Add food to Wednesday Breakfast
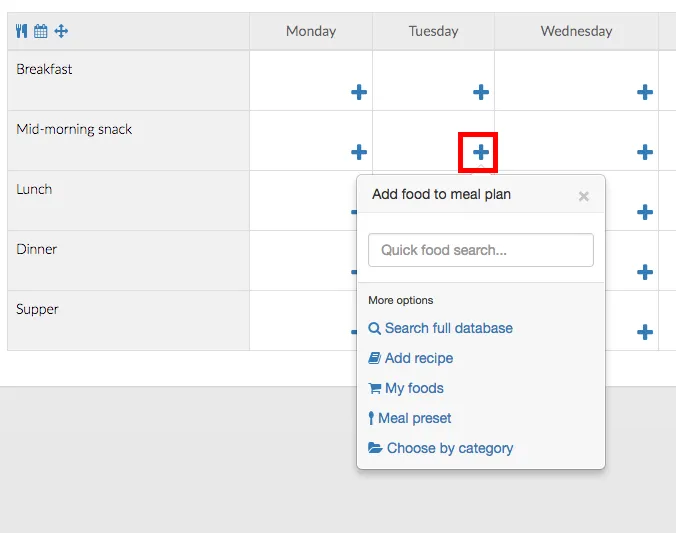676x533 pixels. tap(645, 92)
